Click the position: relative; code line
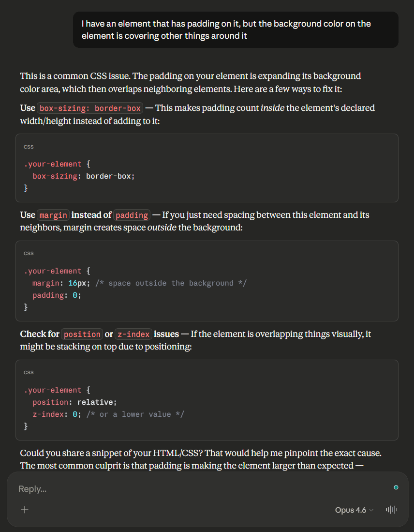 (x=74, y=402)
